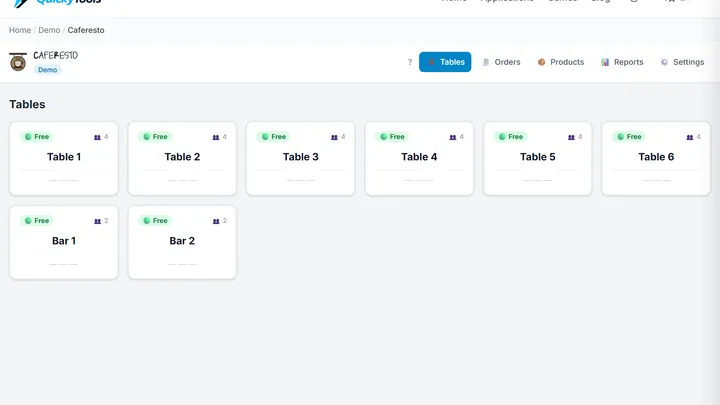Click the help question mark icon

click(410, 62)
